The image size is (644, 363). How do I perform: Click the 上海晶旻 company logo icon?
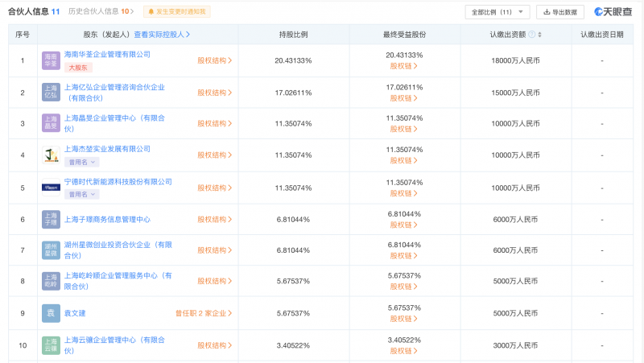pyautogui.click(x=51, y=123)
